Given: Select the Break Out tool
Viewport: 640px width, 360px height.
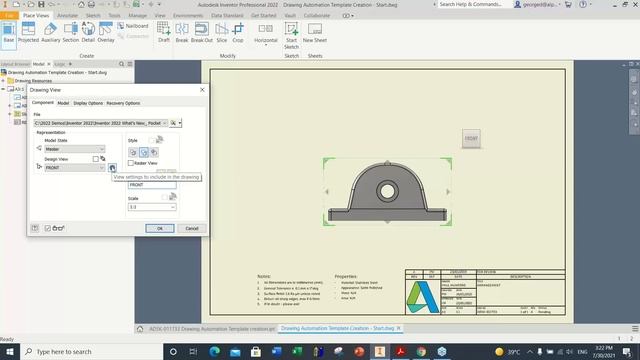Looking at the screenshot, I should 202,33.
